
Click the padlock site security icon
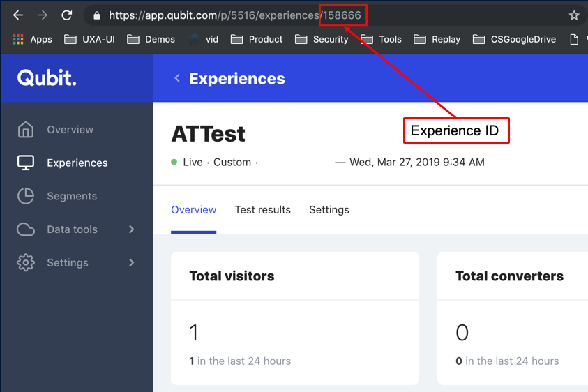coord(97,15)
